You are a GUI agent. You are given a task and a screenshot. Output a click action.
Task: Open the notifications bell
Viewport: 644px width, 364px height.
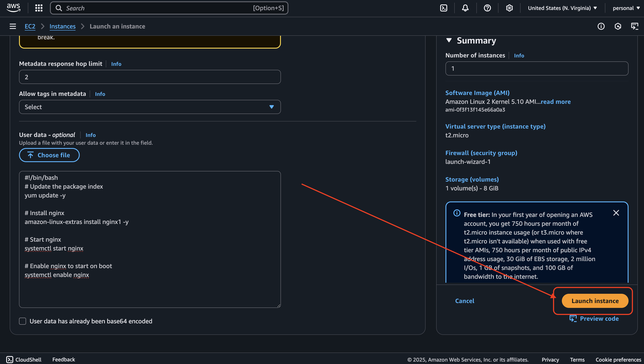465,8
